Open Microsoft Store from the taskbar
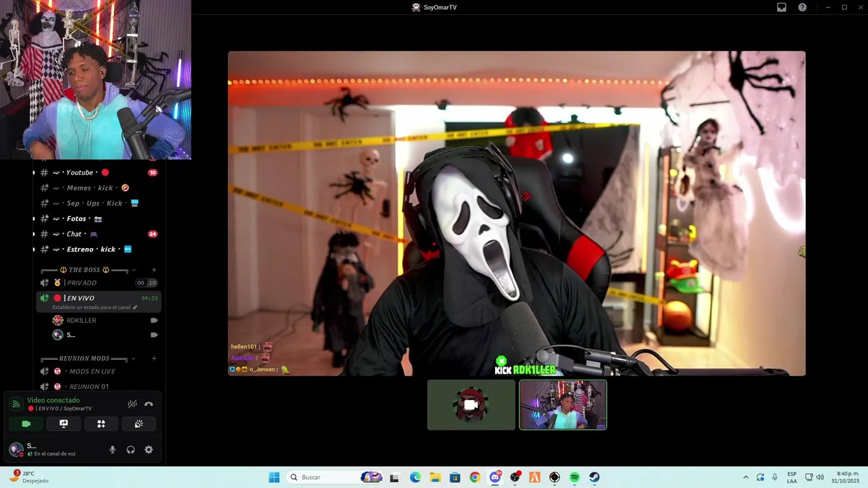868x488 pixels. 455,477
